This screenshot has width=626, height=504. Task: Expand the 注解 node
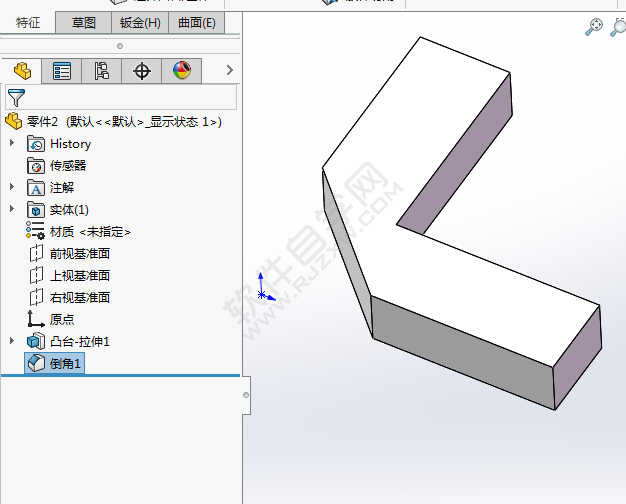pos(12,187)
